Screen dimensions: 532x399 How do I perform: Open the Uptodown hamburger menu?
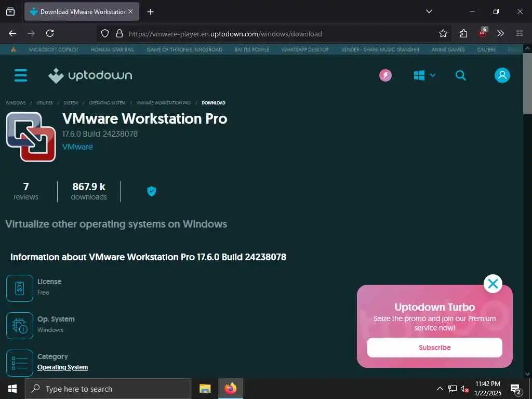[x=21, y=75]
